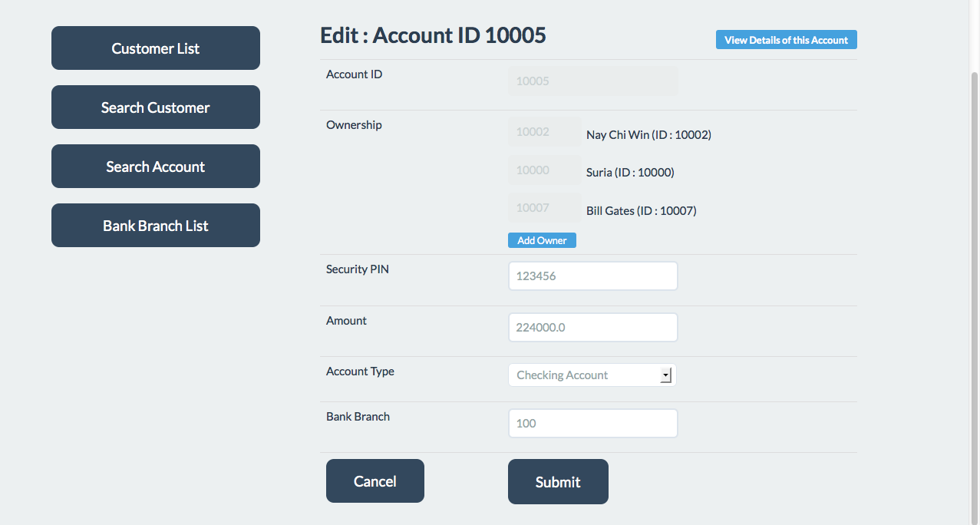Viewport: 980px width, 525px height.
Task: Open the Bank Branch List page
Action: pyautogui.click(x=155, y=225)
